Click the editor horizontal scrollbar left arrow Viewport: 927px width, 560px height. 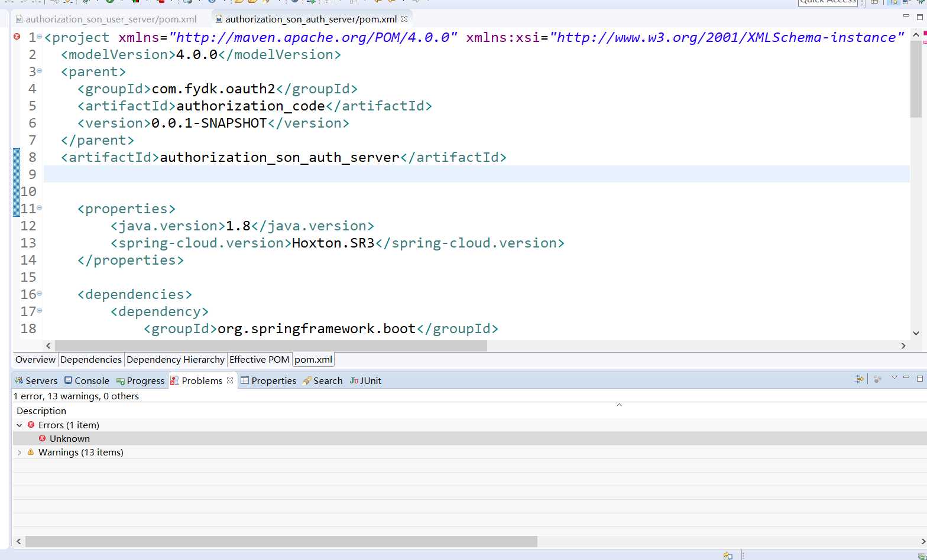click(x=48, y=346)
